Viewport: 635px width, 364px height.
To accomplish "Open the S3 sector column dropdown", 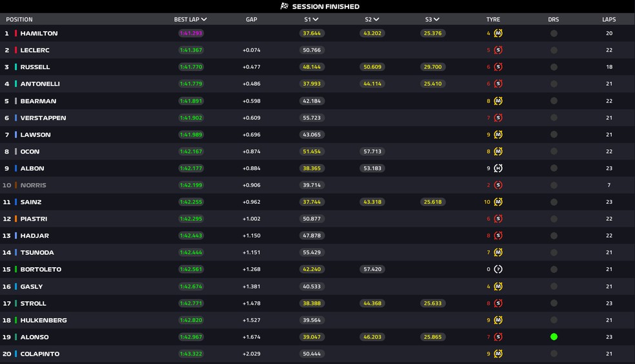I will pos(432,19).
